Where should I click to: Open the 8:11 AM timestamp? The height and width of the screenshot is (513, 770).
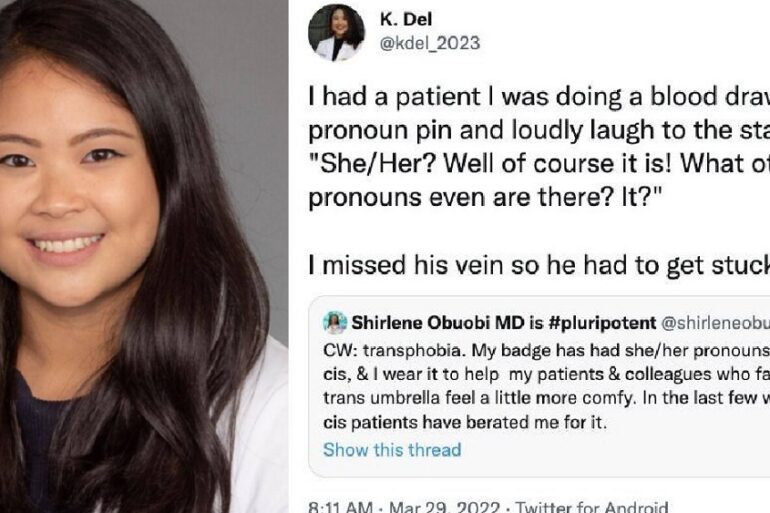click(340, 507)
